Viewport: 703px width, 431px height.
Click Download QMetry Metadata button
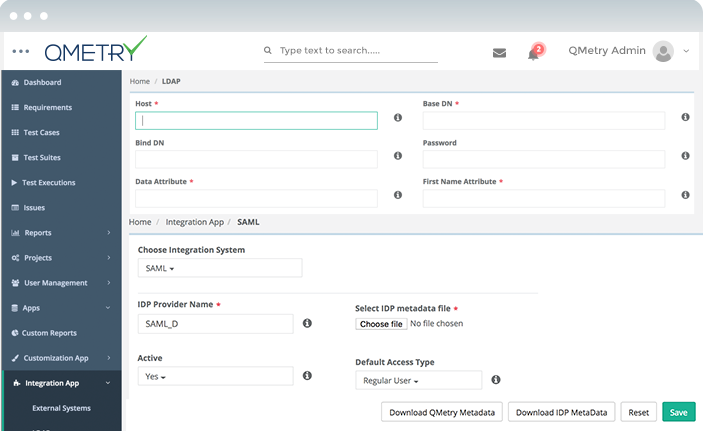(442, 412)
